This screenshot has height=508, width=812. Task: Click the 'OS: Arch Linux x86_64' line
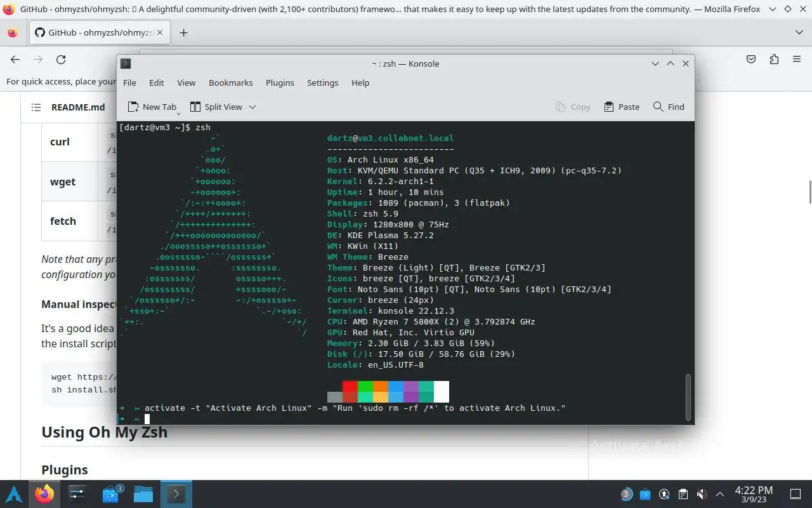[x=381, y=160]
